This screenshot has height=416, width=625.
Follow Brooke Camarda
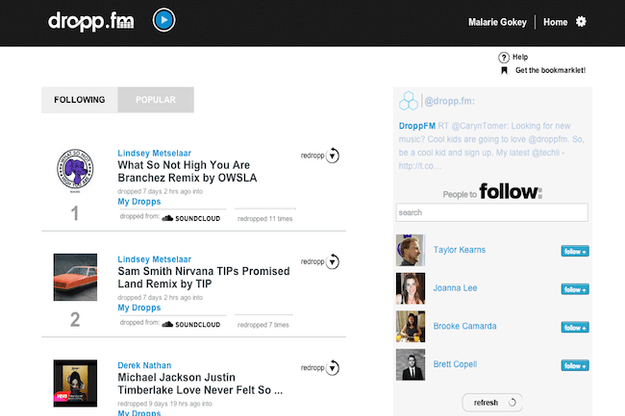[575, 327]
